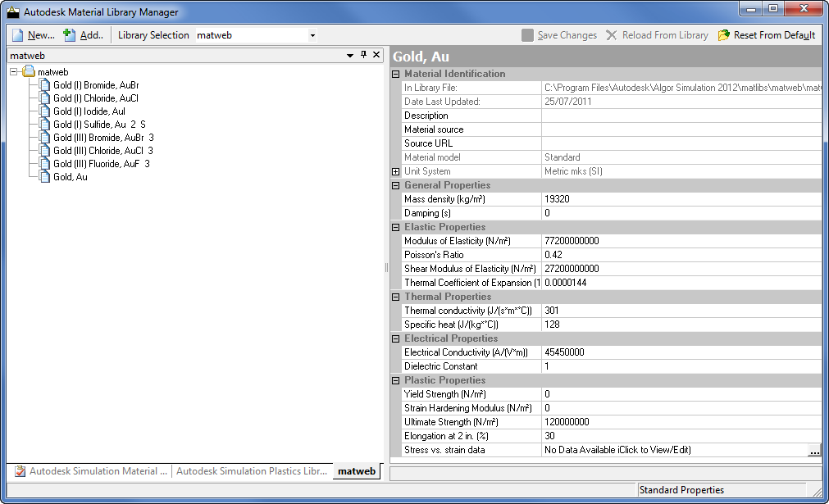
Task: Edit Specific heat value 128
Action: tap(681, 325)
